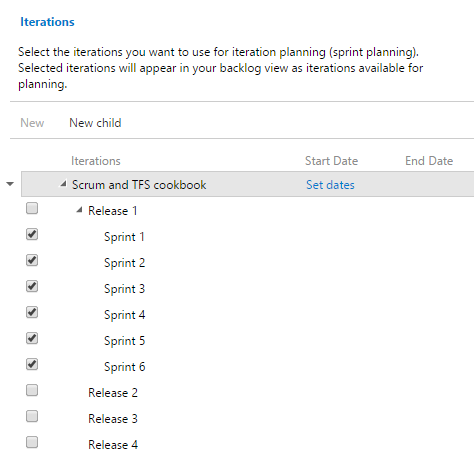The width and height of the screenshot is (474, 470).
Task: Select the Release 3 iteration row
Action: click(x=247, y=419)
